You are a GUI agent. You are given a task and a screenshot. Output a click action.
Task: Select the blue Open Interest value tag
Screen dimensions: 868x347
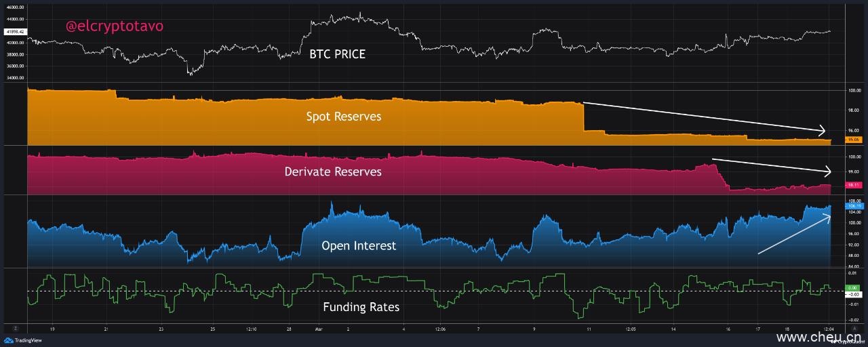(x=854, y=205)
